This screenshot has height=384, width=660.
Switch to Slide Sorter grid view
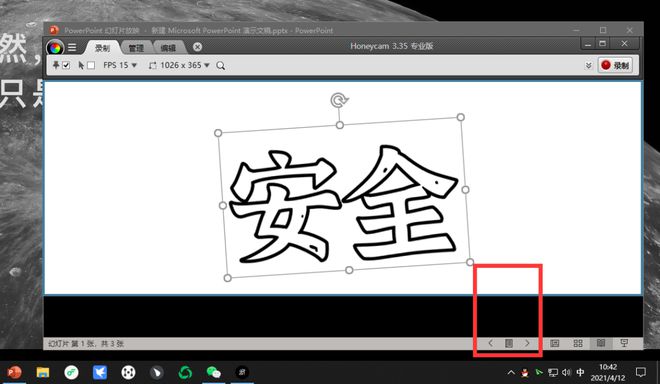pos(578,343)
